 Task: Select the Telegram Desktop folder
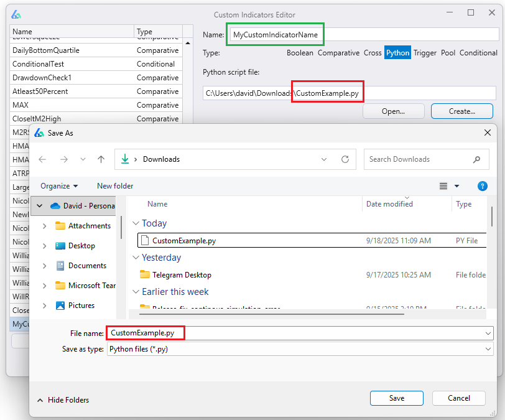click(x=182, y=274)
